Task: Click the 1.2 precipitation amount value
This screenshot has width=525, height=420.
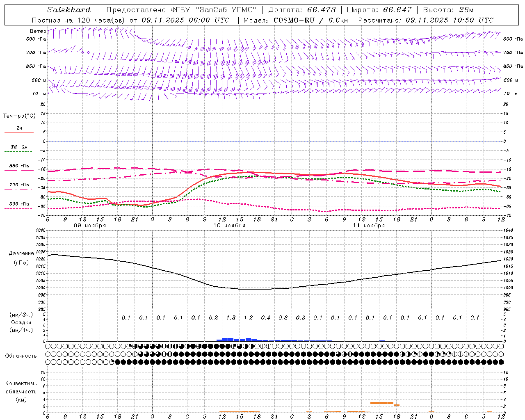Action: tap(248, 317)
